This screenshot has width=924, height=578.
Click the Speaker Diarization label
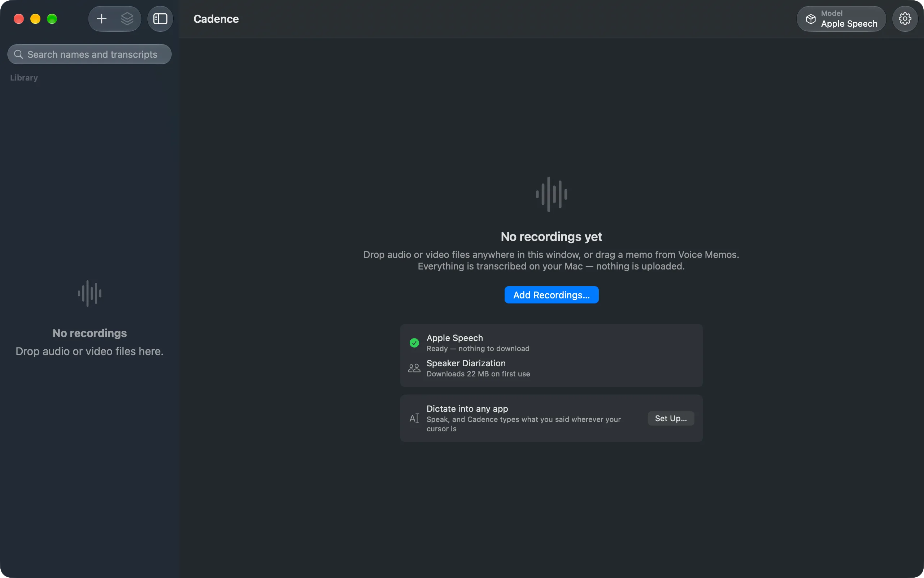click(x=466, y=363)
